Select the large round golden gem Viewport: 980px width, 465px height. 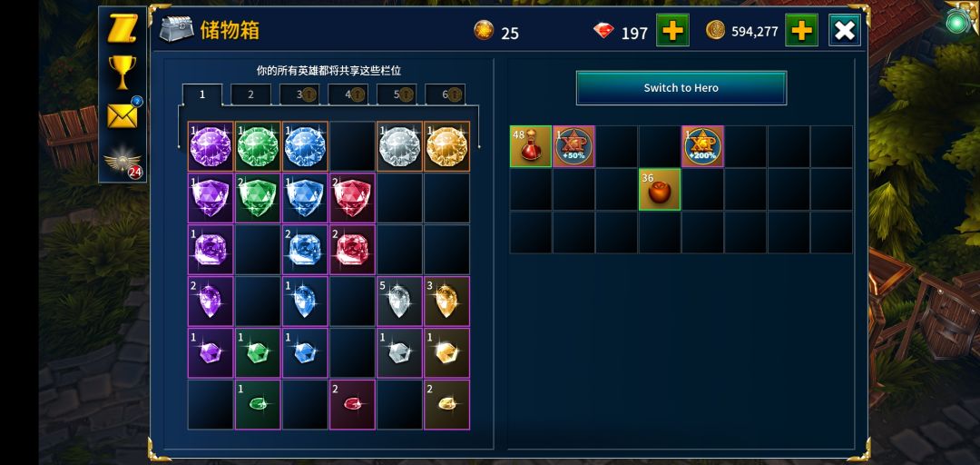pyautogui.click(x=446, y=146)
